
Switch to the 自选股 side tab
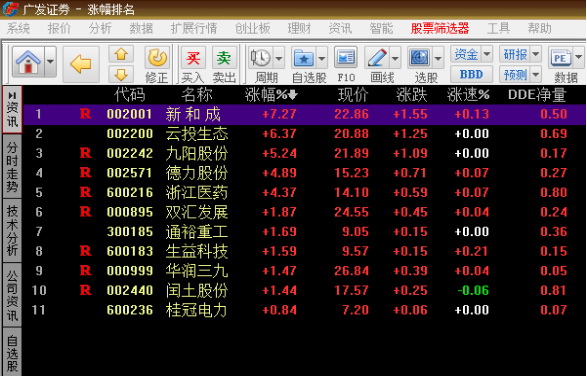point(12,352)
